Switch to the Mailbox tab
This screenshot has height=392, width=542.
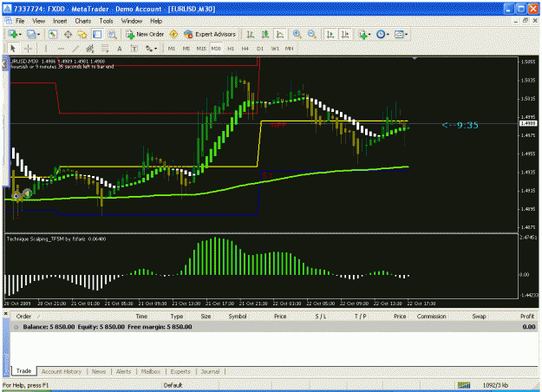click(x=151, y=371)
